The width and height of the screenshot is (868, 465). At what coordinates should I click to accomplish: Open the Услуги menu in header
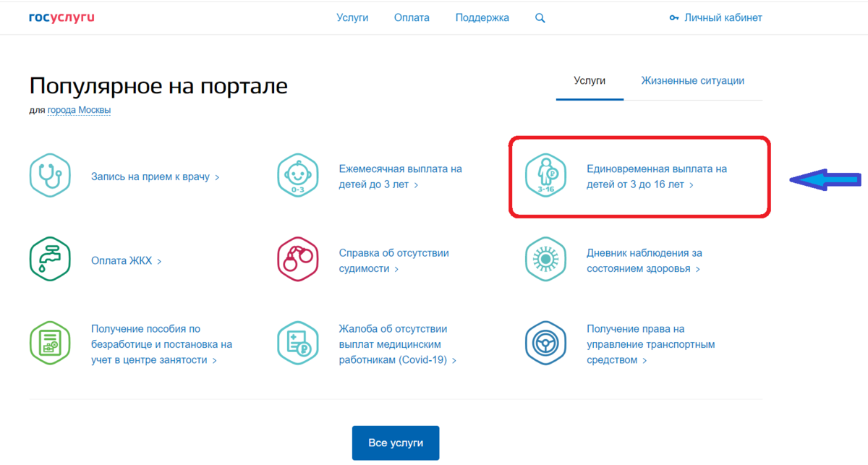352,18
